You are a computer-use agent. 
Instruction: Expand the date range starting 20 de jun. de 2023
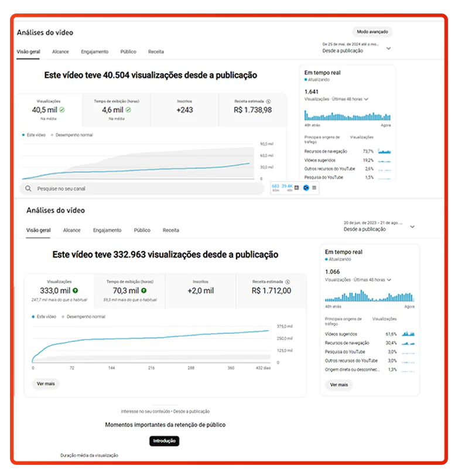pos(412,227)
